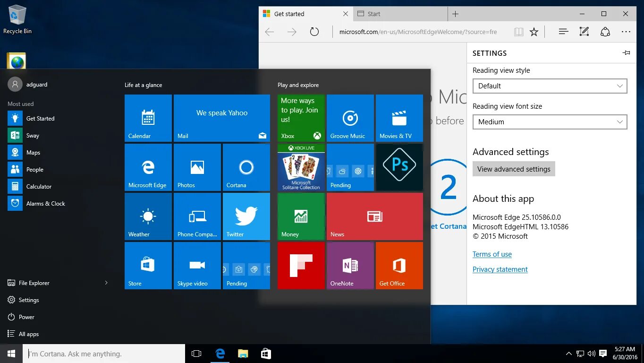The width and height of the screenshot is (644, 363).
Task: Click the Edge address bar
Action: click(418, 32)
